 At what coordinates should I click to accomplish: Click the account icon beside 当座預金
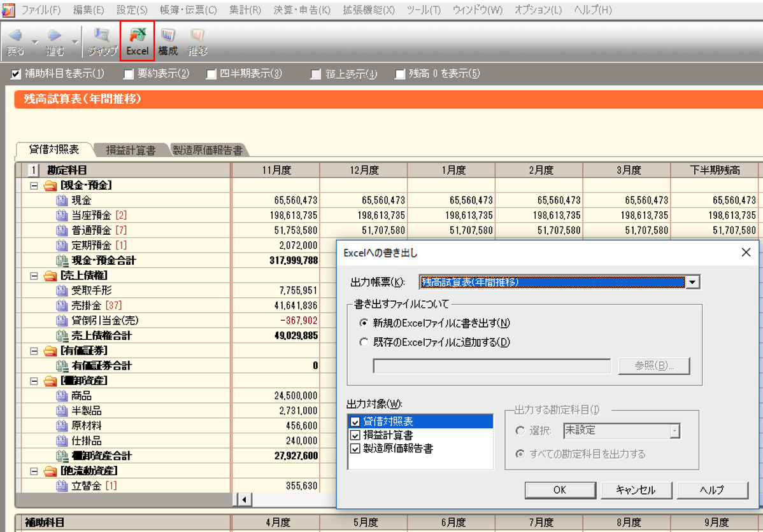point(61,216)
